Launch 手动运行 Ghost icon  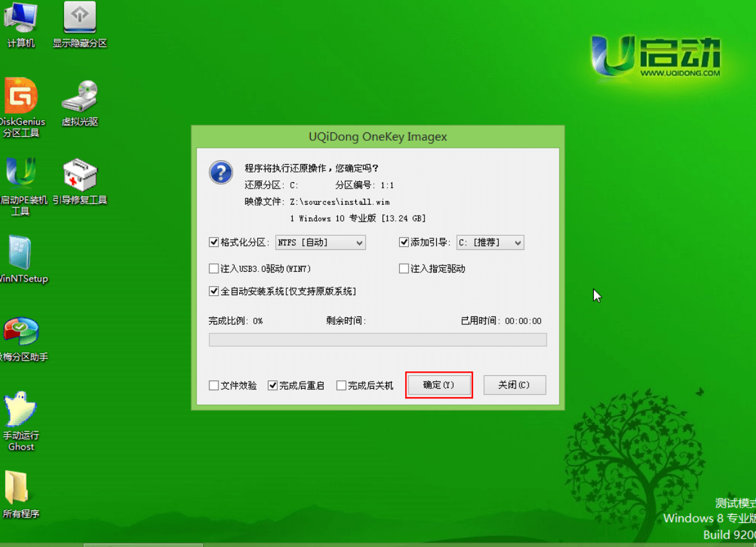[x=21, y=421]
